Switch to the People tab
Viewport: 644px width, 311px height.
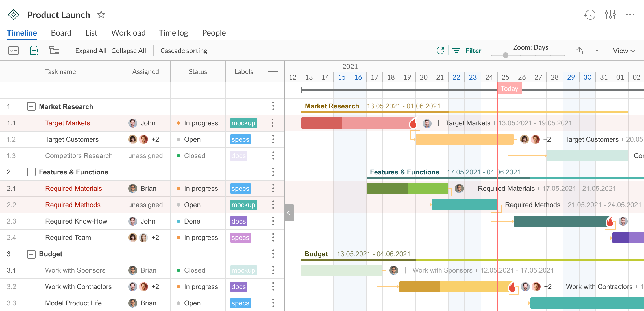point(214,33)
